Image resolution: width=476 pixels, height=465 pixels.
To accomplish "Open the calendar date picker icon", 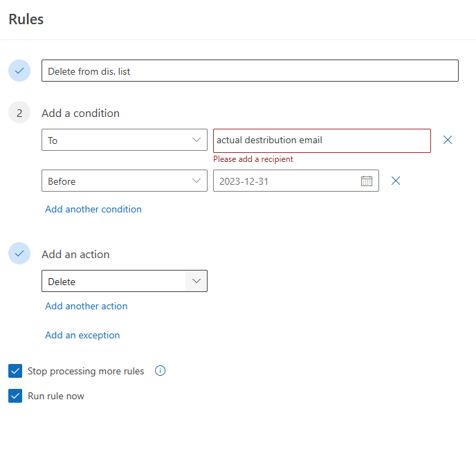I will (x=367, y=181).
